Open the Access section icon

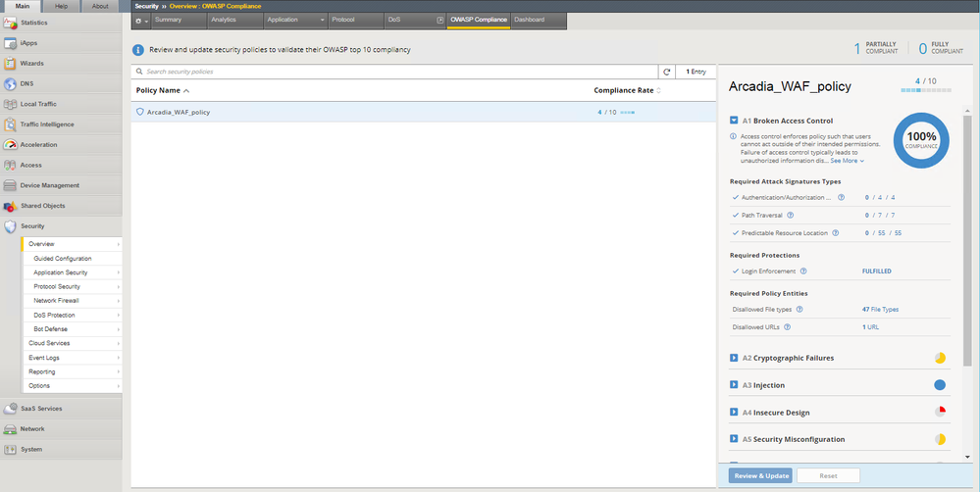point(10,165)
